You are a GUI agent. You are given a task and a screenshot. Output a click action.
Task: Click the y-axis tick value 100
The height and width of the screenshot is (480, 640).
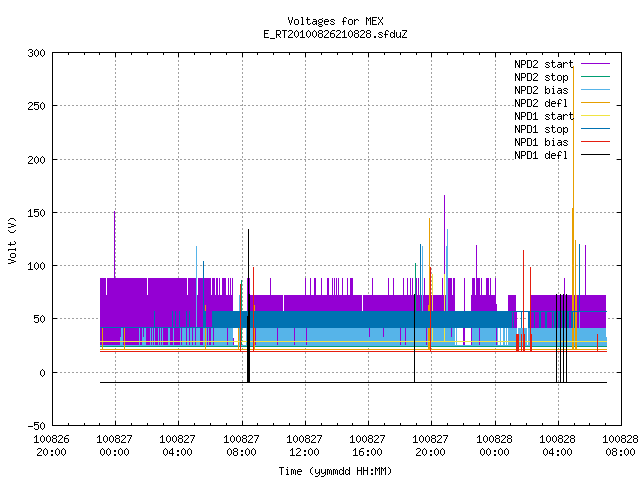[36, 266]
